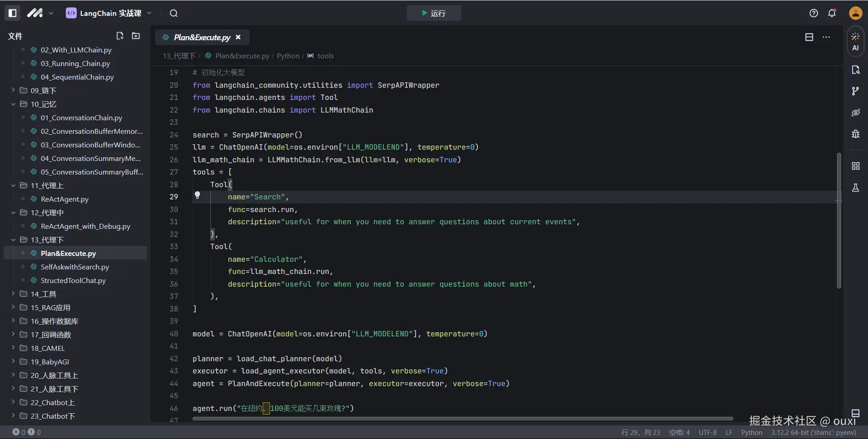The width and height of the screenshot is (868, 439).
Task: Close the Plan&Execute.py tab
Action: (x=238, y=37)
